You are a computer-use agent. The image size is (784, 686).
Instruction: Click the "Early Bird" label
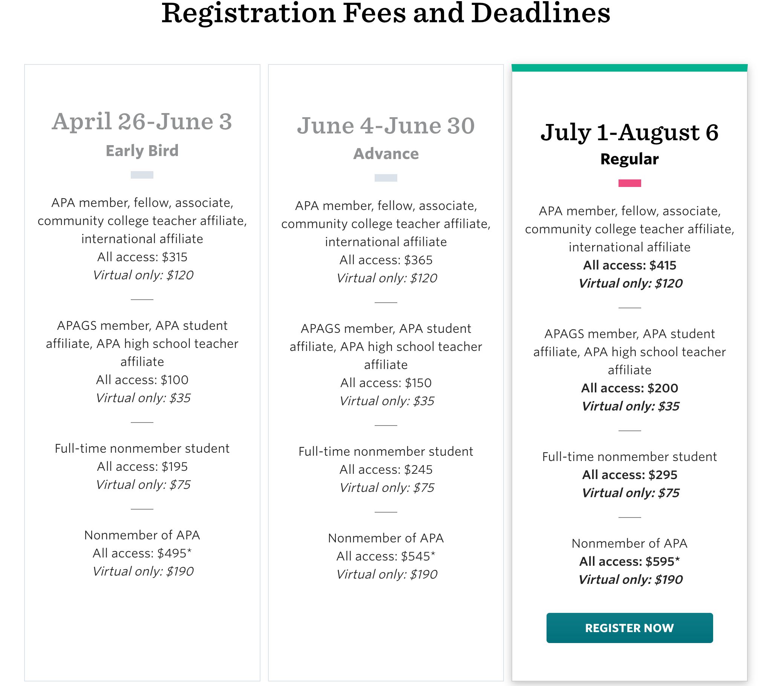(142, 151)
